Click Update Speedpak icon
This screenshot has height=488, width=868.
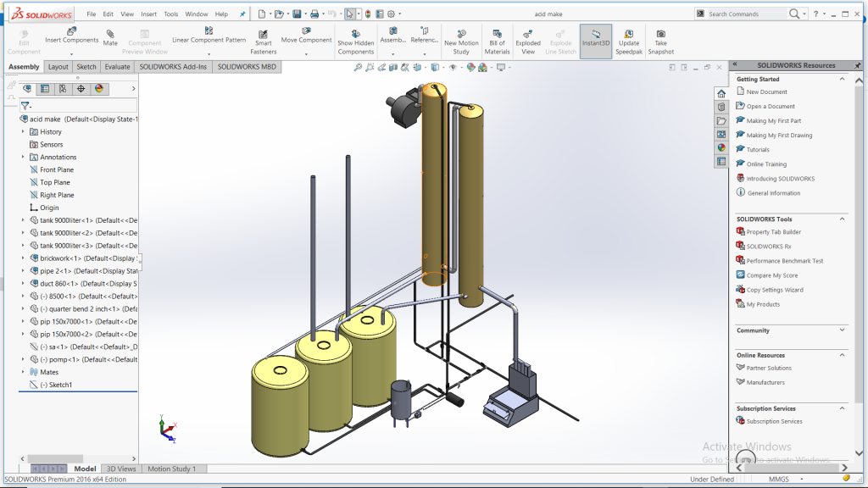[629, 34]
